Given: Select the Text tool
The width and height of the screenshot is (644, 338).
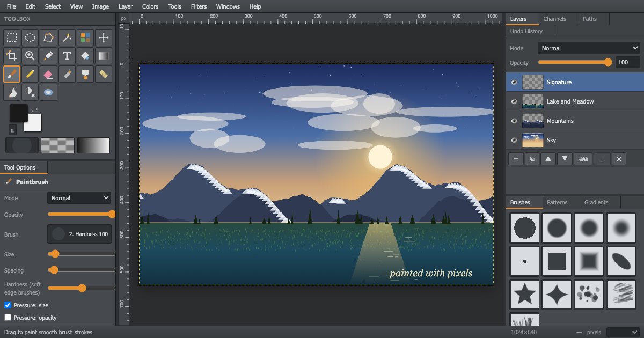Looking at the screenshot, I should pyautogui.click(x=67, y=56).
